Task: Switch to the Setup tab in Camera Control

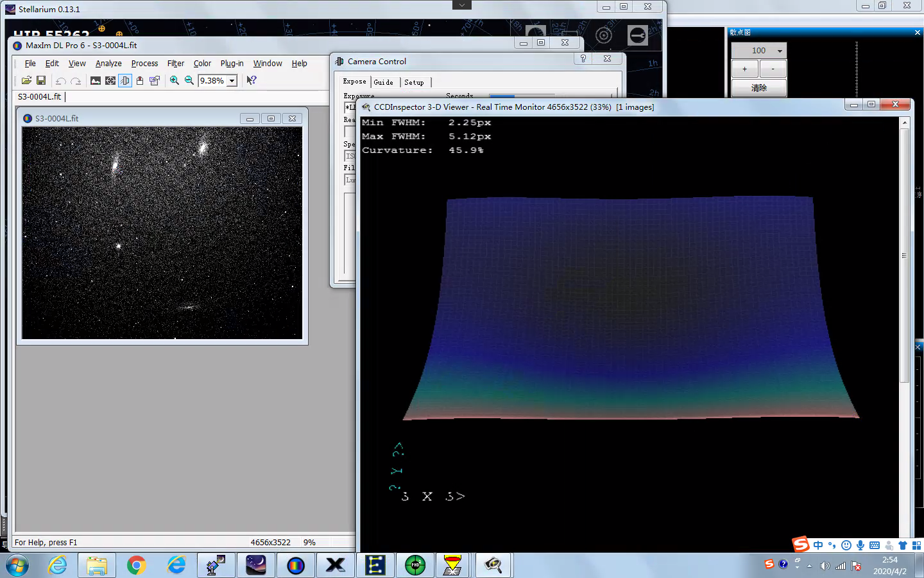Action: [415, 82]
